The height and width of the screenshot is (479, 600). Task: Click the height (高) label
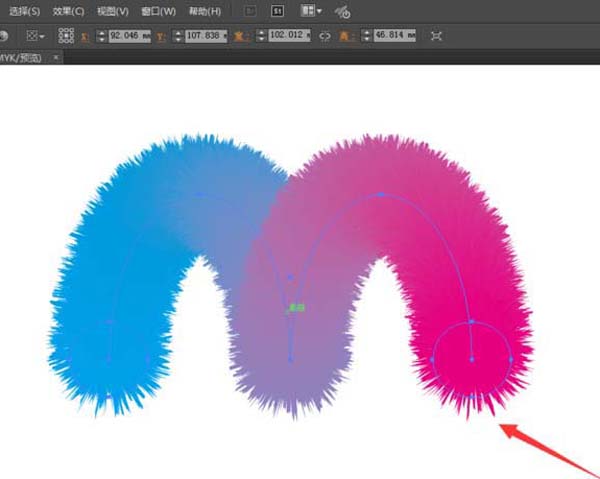coord(346,36)
